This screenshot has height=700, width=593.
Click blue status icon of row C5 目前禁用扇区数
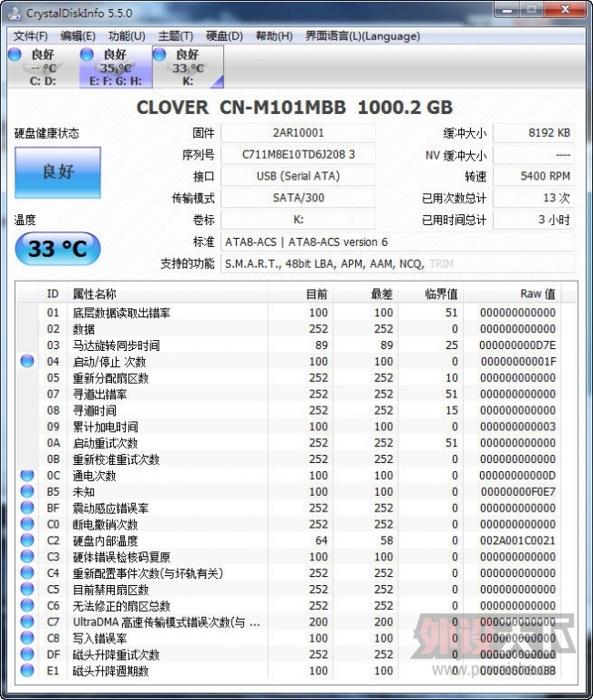pos(27,590)
